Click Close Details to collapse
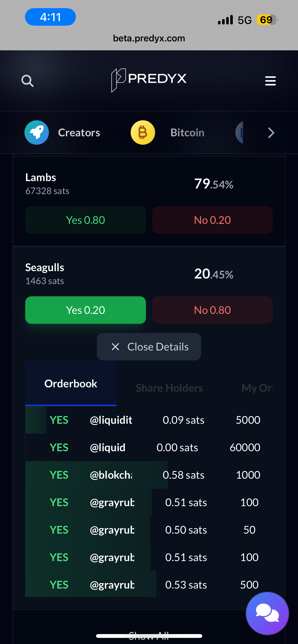Screen dimensions: 298x644 149,347
